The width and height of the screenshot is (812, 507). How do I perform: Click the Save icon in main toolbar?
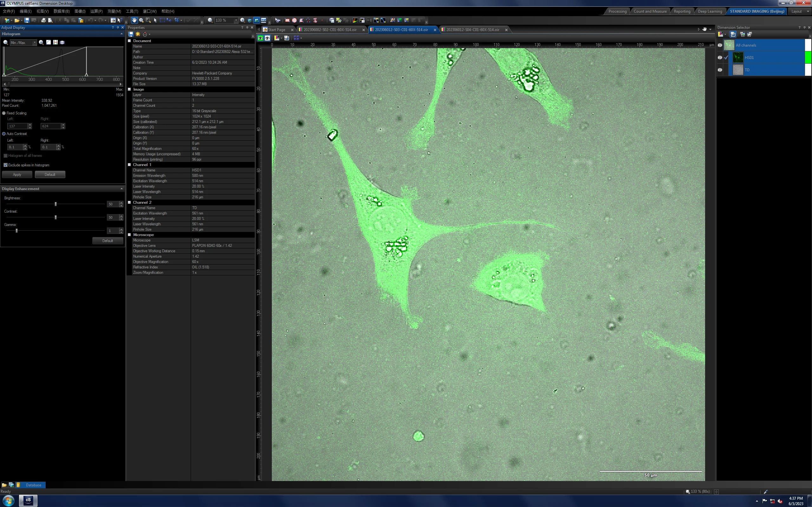[27, 20]
